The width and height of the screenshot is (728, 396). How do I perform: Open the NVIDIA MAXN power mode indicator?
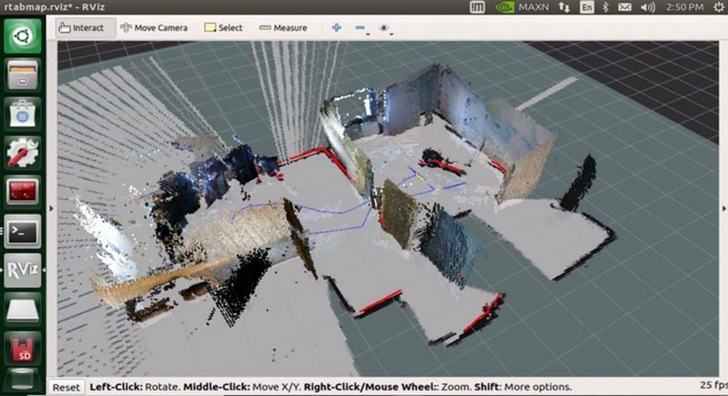(521, 7)
